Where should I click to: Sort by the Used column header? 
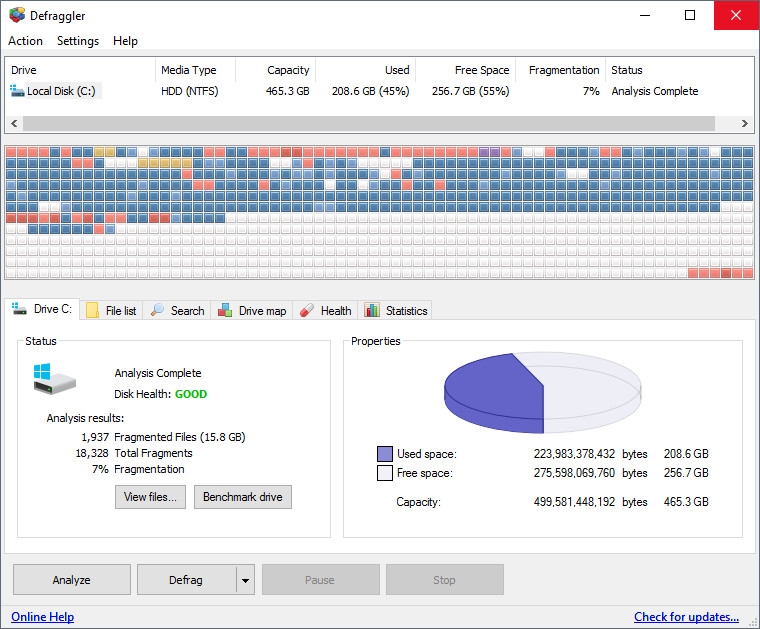(x=365, y=70)
